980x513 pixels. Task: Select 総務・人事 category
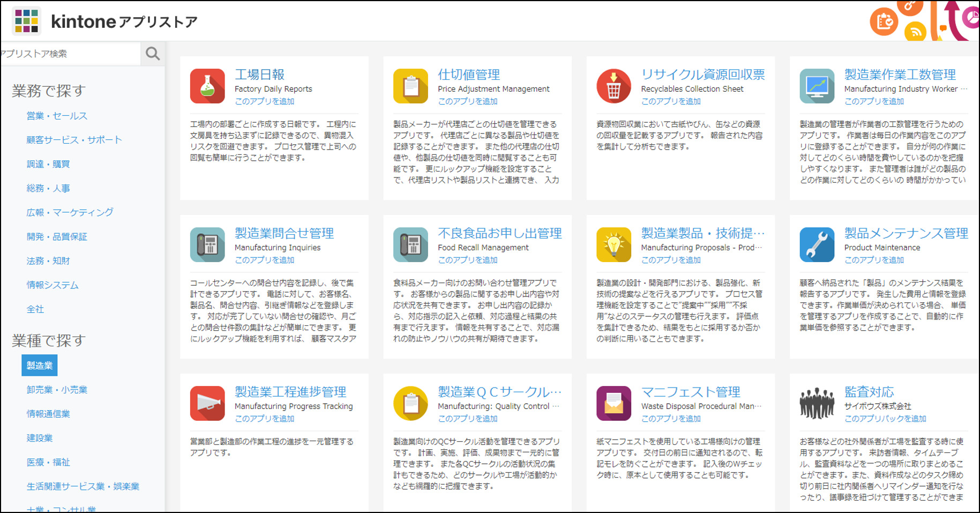pyautogui.click(x=48, y=188)
